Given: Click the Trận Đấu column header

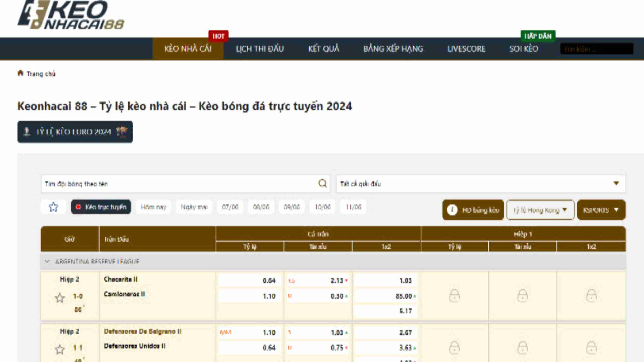Looking at the screenshot, I should click(x=157, y=239).
